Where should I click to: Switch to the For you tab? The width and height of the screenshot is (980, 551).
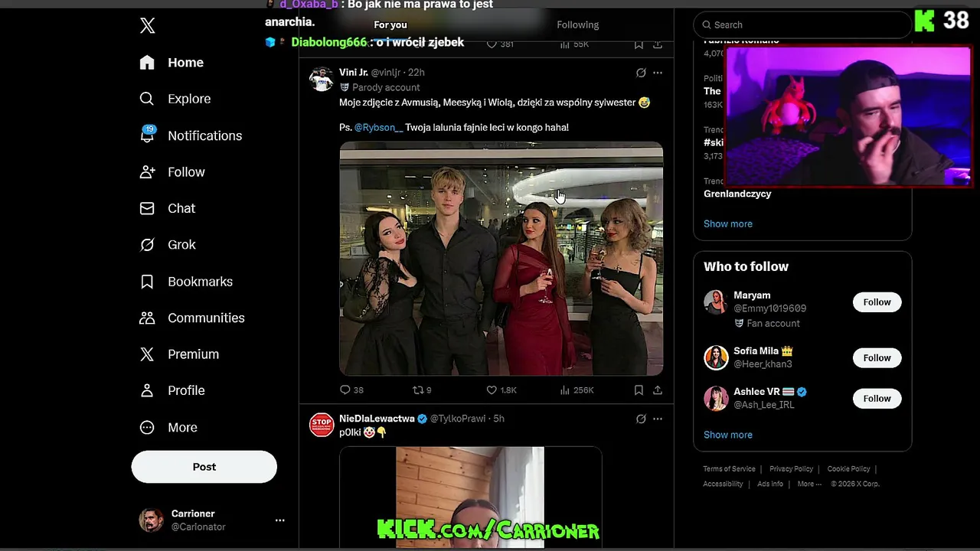[x=390, y=25]
